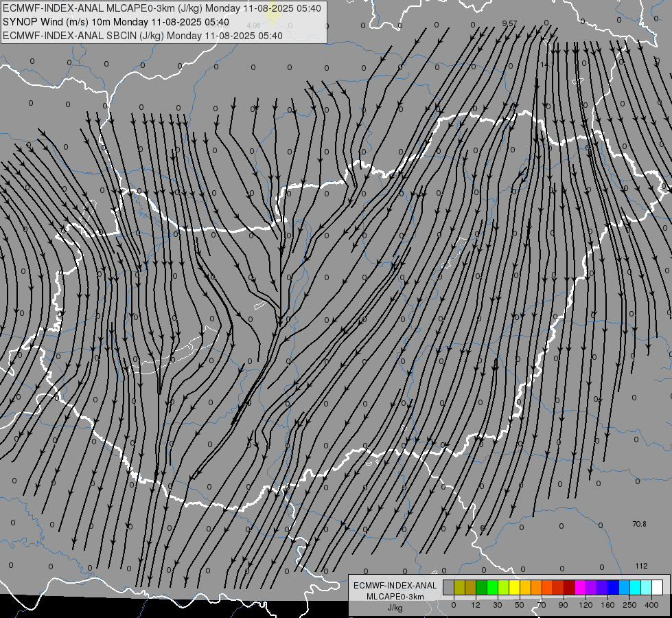Select the cyan legend swatch

point(635,587)
